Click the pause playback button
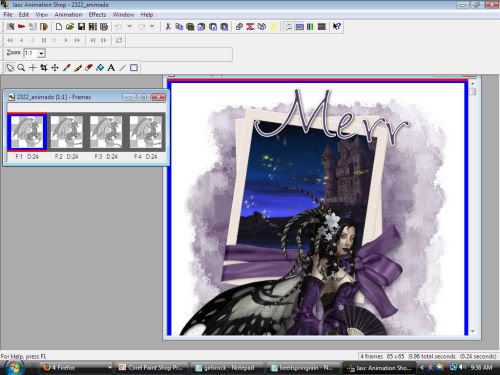500x375 pixels. point(44,40)
